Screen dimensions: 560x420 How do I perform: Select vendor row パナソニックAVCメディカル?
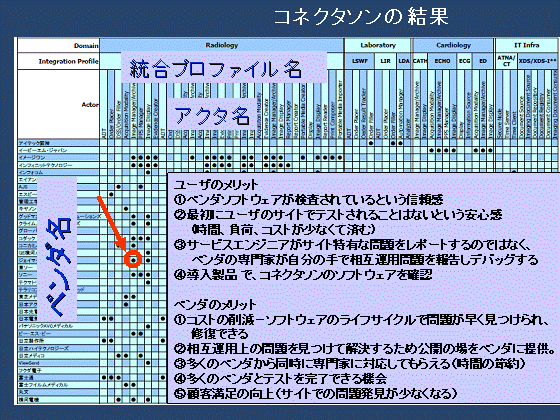59,326
